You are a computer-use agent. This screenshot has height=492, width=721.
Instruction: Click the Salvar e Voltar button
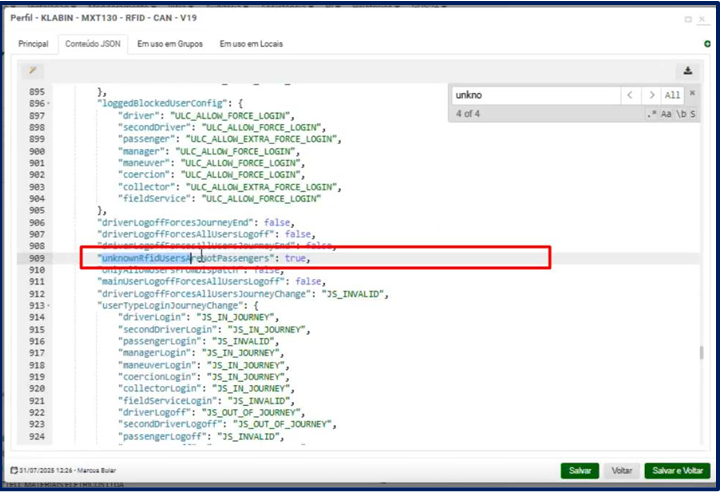677,470
